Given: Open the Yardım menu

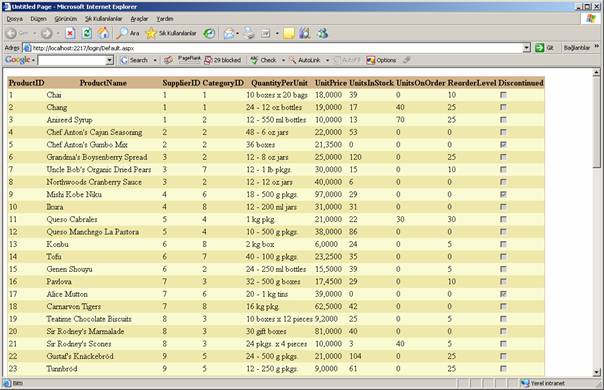Looking at the screenshot, I should click(164, 18).
